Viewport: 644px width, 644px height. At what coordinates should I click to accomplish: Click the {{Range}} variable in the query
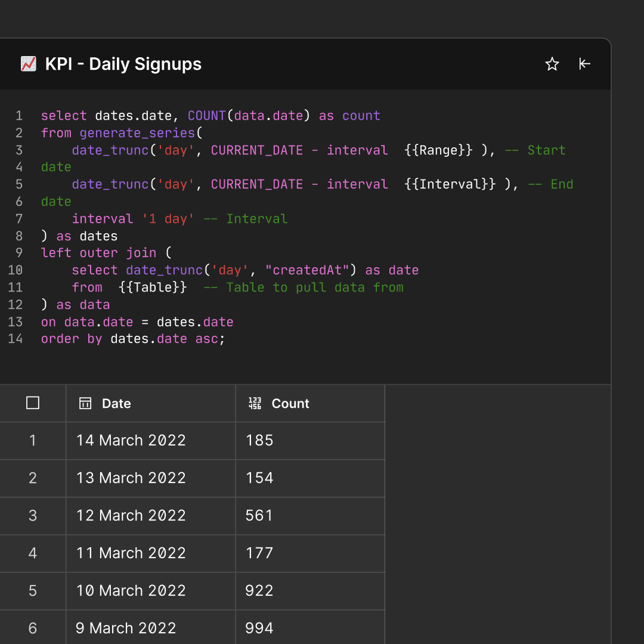coord(438,150)
